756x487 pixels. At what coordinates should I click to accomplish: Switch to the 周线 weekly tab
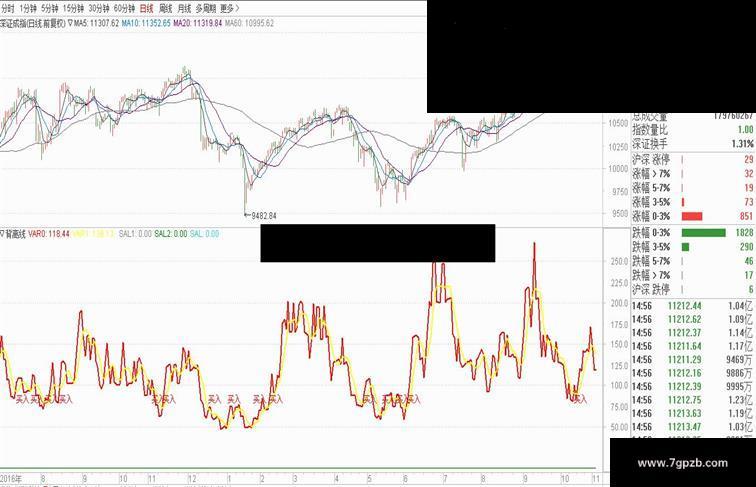(x=165, y=9)
